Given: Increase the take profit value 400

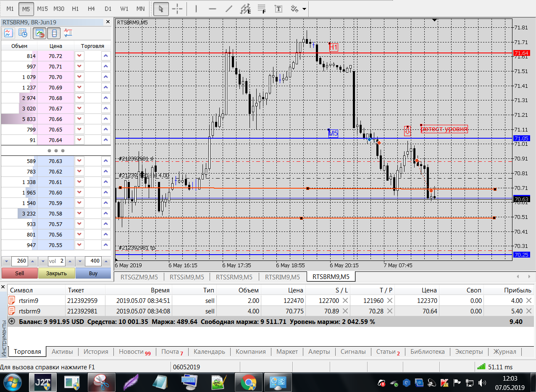Looking at the screenshot, I should click(x=106, y=261).
